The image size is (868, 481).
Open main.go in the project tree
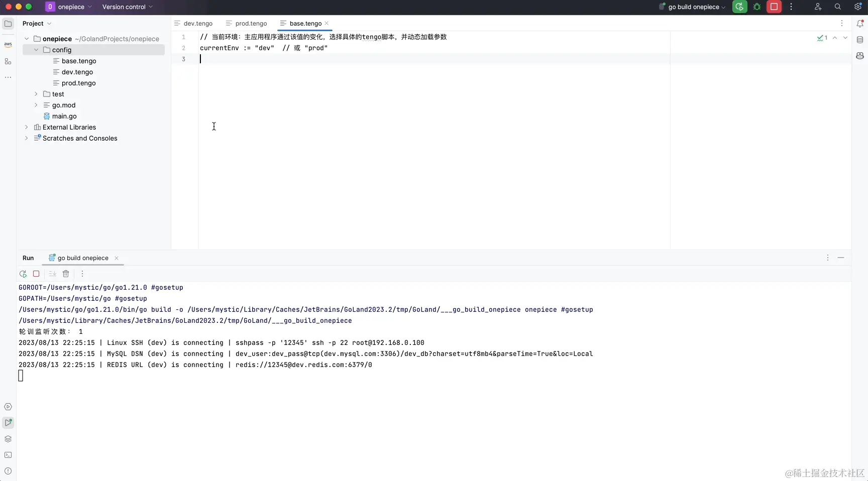[x=64, y=116]
